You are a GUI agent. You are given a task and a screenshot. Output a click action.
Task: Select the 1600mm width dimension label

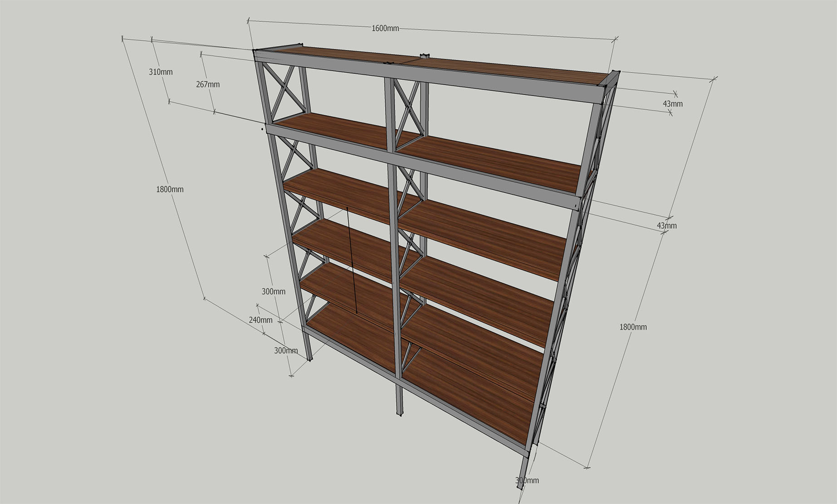coord(385,29)
